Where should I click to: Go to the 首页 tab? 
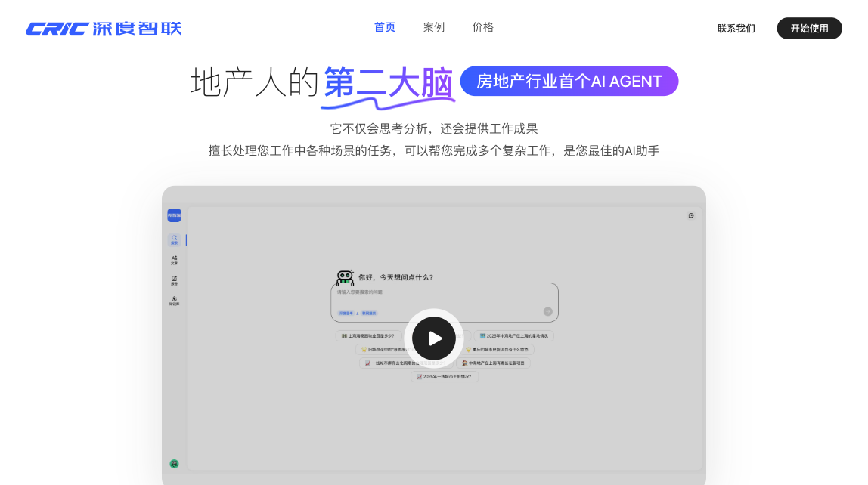point(385,27)
